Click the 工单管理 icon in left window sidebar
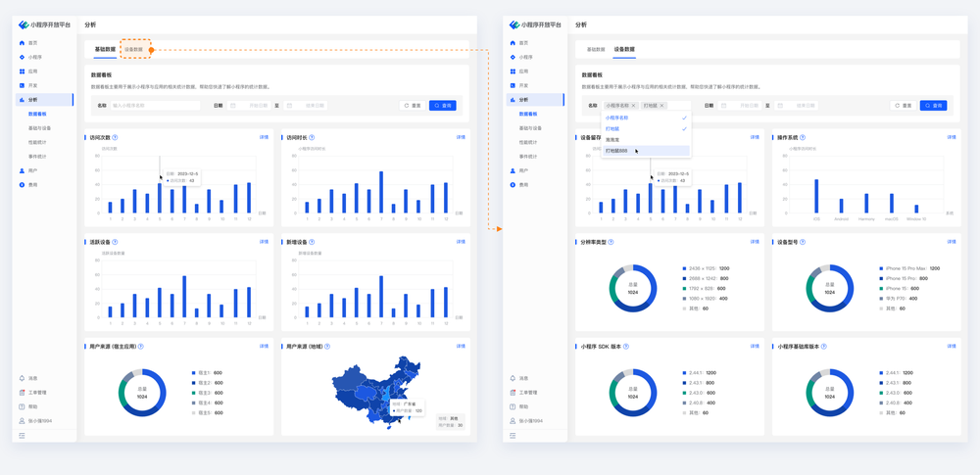The width and height of the screenshot is (980, 475). (22, 392)
